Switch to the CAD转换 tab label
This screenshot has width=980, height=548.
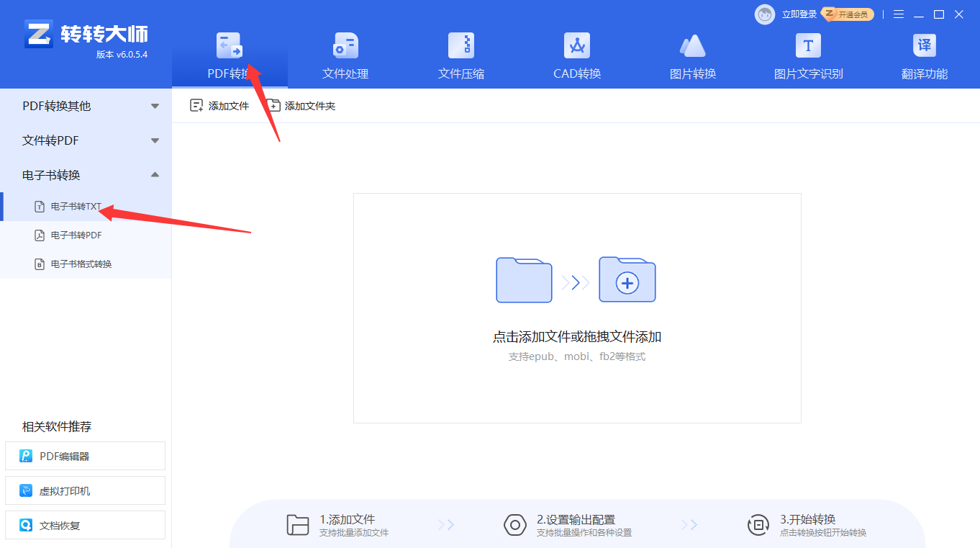pyautogui.click(x=577, y=73)
